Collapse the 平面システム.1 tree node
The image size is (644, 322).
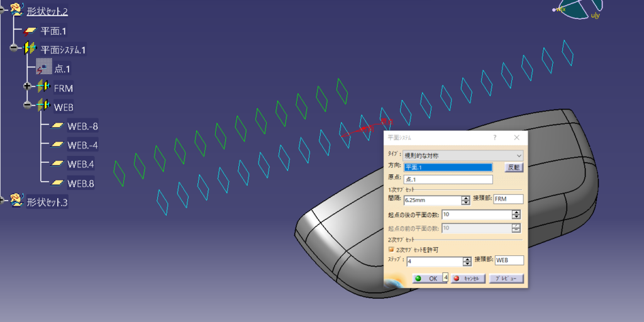(x=14, y=48)
